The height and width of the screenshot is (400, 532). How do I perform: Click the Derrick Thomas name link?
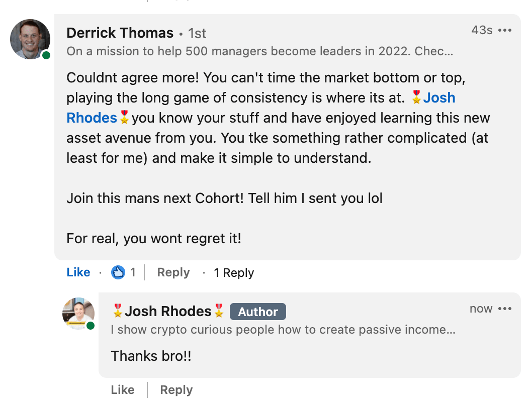click(120, 33)
